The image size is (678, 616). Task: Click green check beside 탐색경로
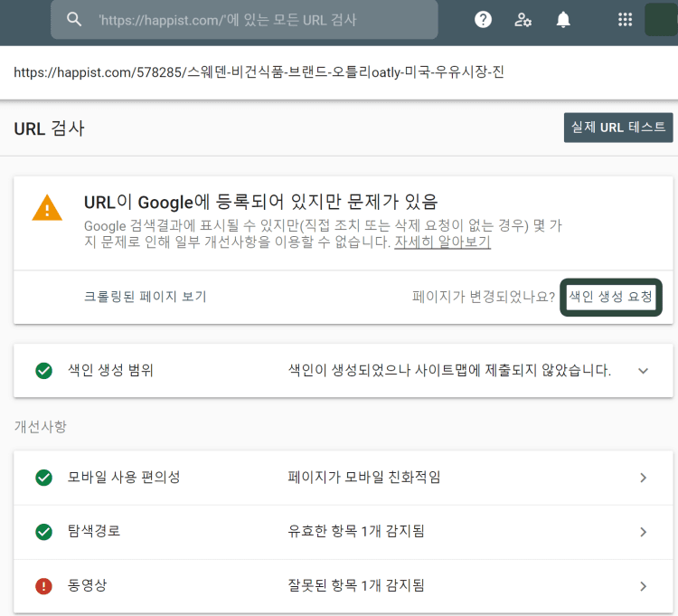pyautogui.click(x=43, y=532)
